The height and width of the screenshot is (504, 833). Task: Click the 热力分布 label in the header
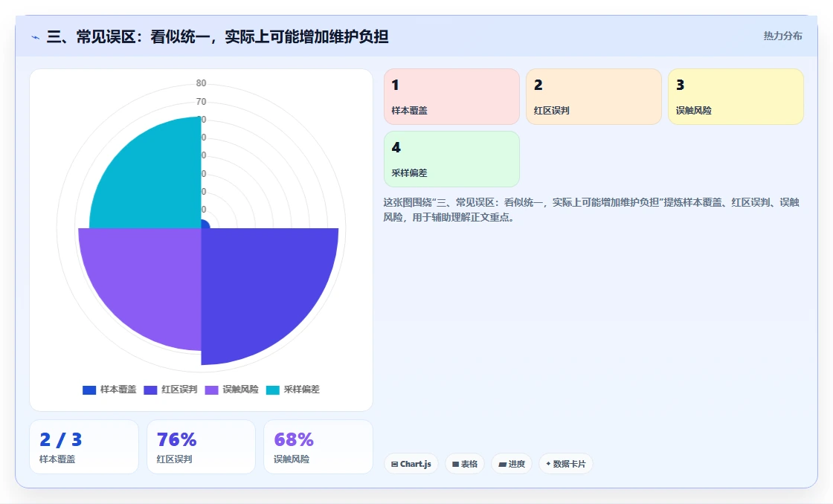[x=782, y=36]
